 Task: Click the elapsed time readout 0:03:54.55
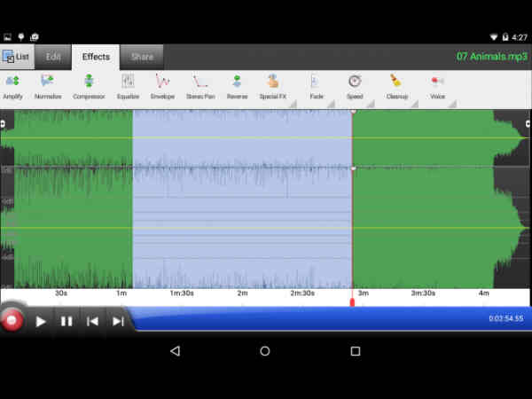click(506, 318)
